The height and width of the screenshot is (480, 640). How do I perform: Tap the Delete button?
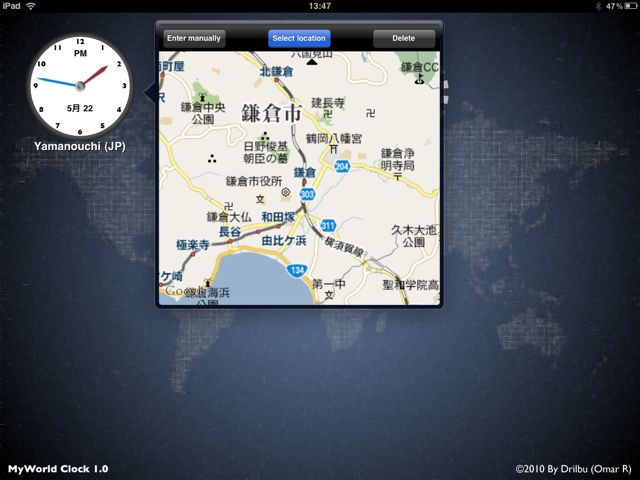pos(404,38)
